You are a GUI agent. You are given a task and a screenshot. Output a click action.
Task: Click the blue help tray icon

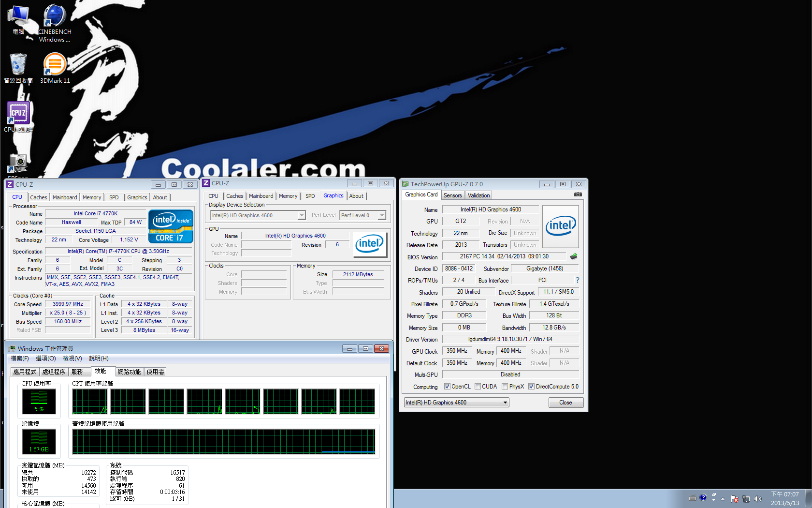(703, 497)
